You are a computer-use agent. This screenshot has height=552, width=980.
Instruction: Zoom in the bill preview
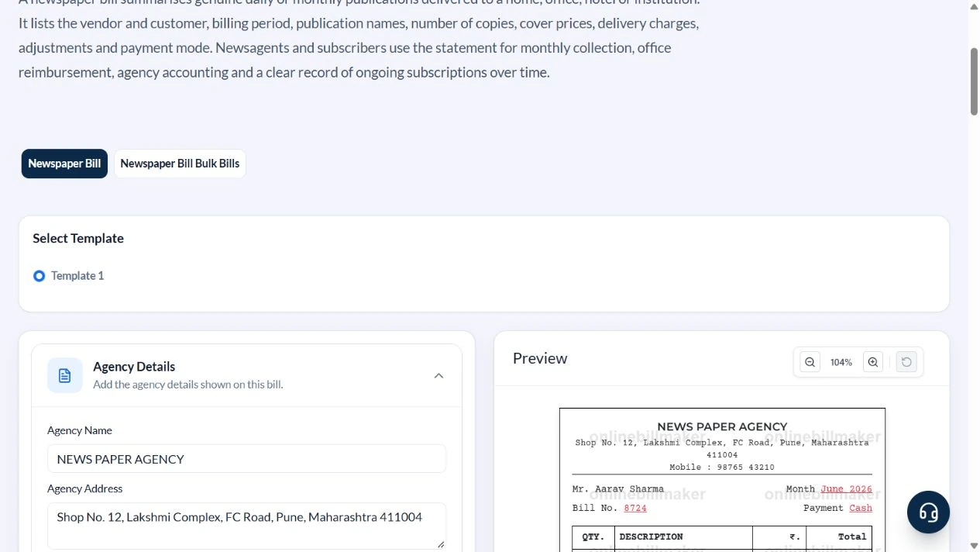point(873,362)
